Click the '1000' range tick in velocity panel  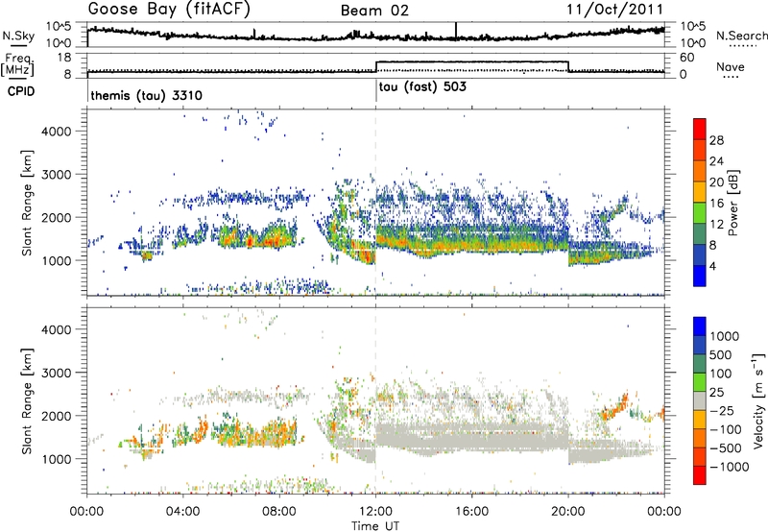(57, 459)
